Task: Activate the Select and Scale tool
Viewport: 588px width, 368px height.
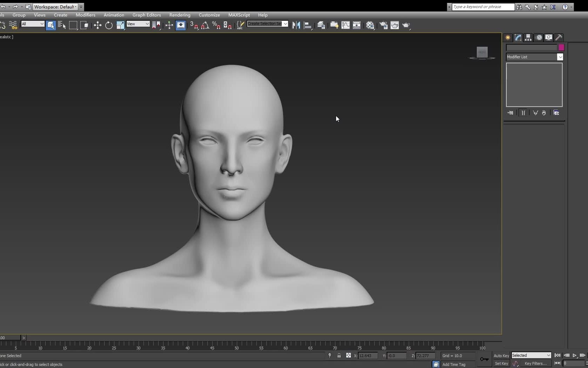Action: click(120, 25)
